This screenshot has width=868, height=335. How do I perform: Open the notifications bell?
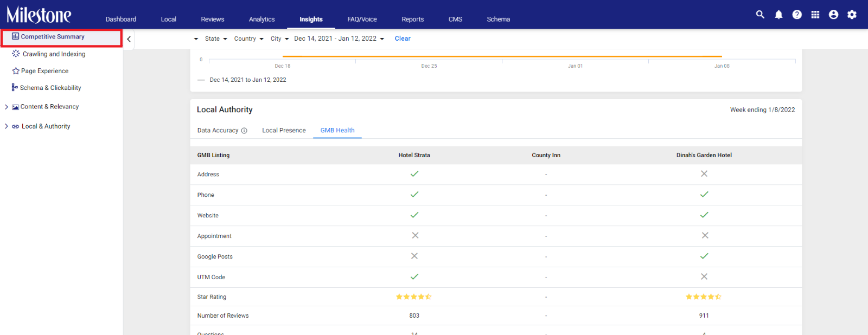coord(778,15)
